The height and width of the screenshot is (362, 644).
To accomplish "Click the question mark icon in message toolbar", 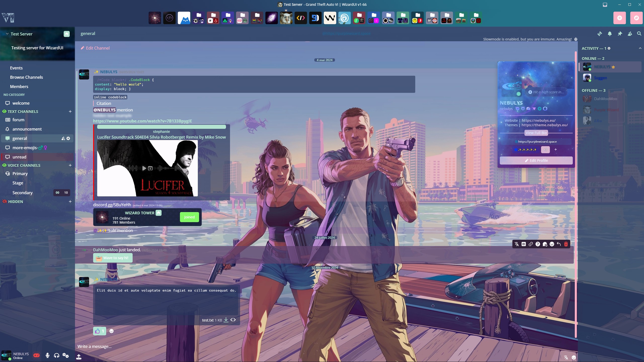I will point(538,244).
